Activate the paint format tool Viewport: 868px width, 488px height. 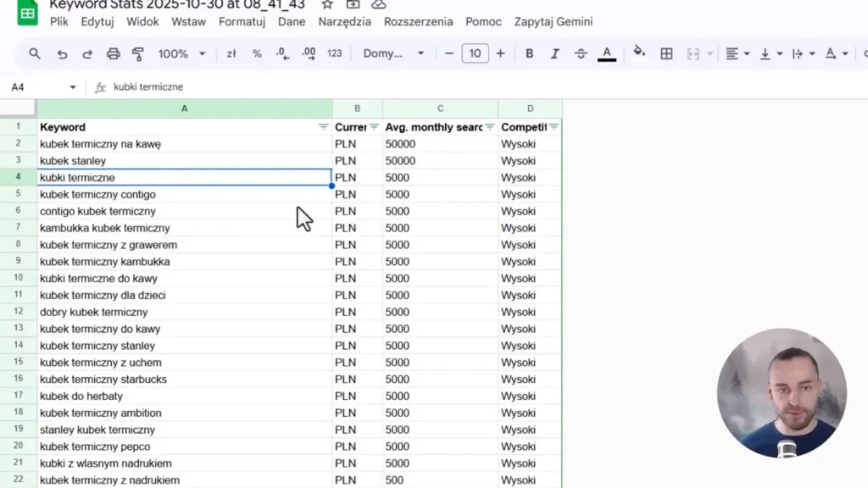click(x=138, y=53)
